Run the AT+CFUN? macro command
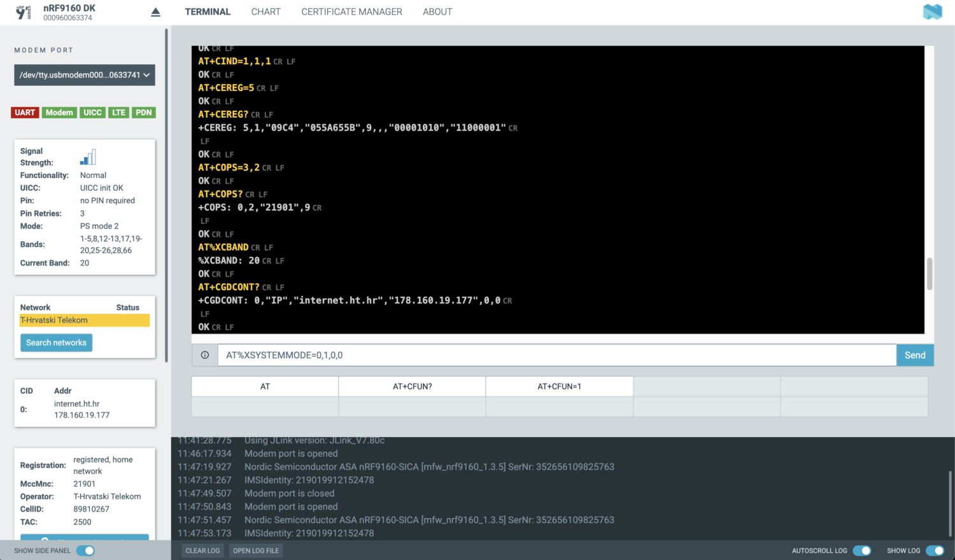This screenshot has height=560, width=955. pyautogui.click(x=411, y=386)
